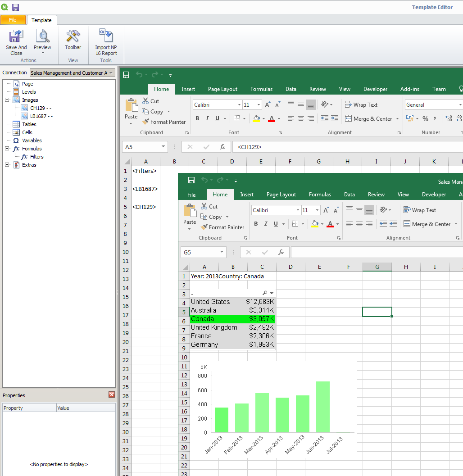The height and width of the screenshot is (476, 463).
Task: Toggle underline formatting
Action: pos(217,118)
